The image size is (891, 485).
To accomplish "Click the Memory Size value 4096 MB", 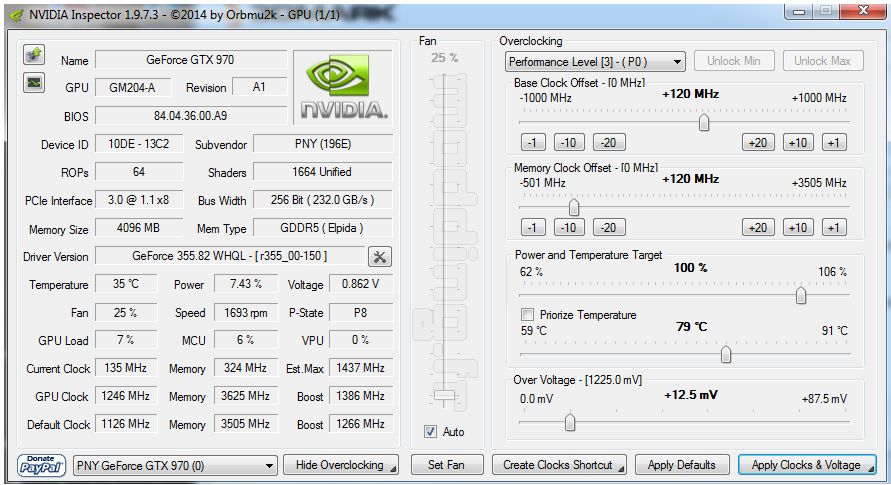I will tap(139, 228).
